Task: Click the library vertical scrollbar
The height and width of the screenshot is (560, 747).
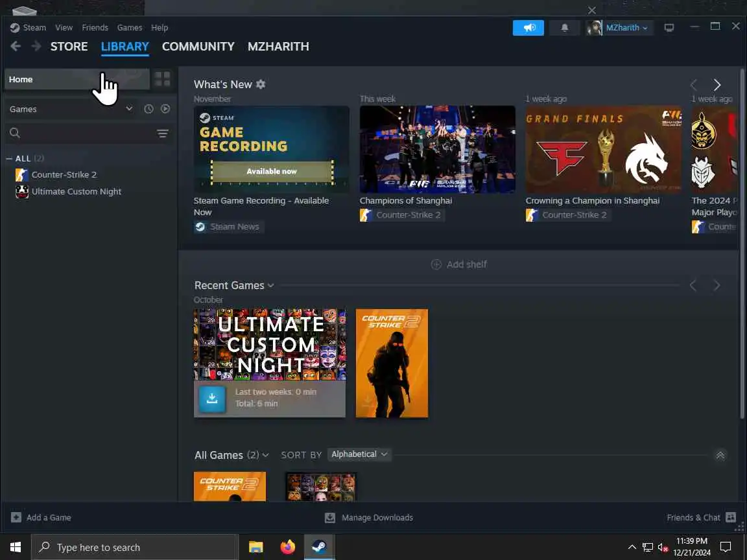Action: point(741,243)
